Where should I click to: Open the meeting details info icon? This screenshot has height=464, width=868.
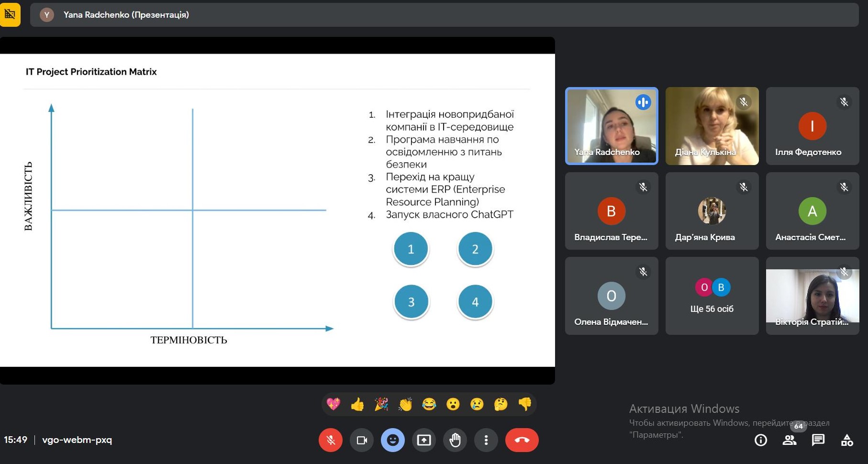pos(761,440)
